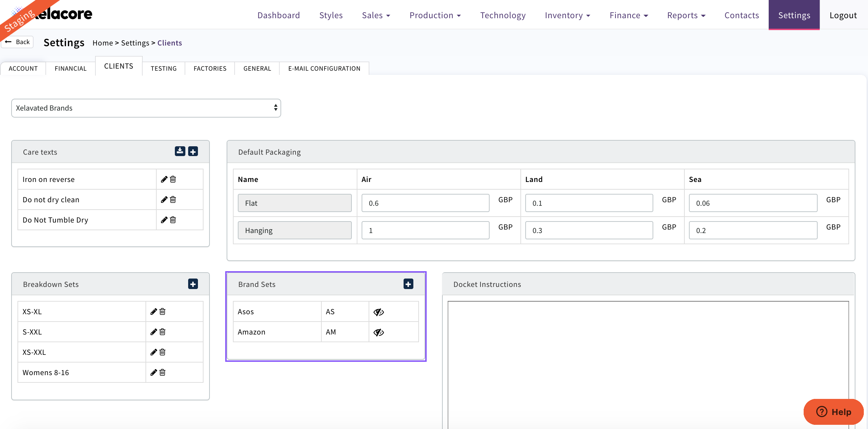The height and width of the screenshot is (429, 868).
Task: Add a new care text entry
Action: [193, 151]
